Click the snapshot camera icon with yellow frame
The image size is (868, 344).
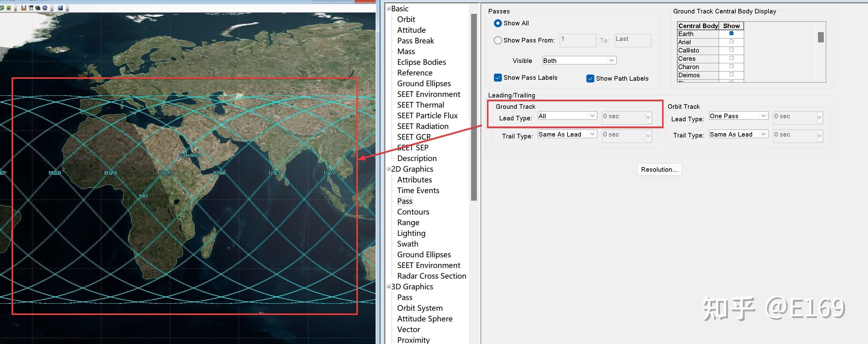tap(9, 8)
